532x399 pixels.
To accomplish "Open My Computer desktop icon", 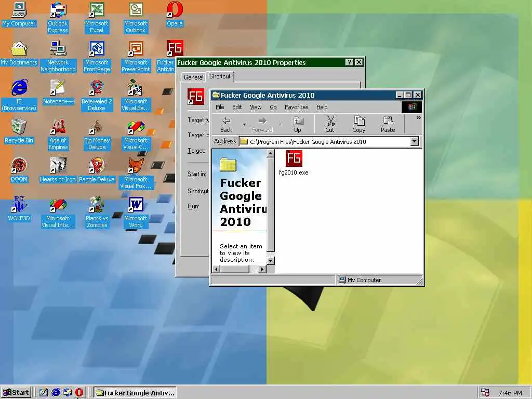I will (x=19, y=15).
